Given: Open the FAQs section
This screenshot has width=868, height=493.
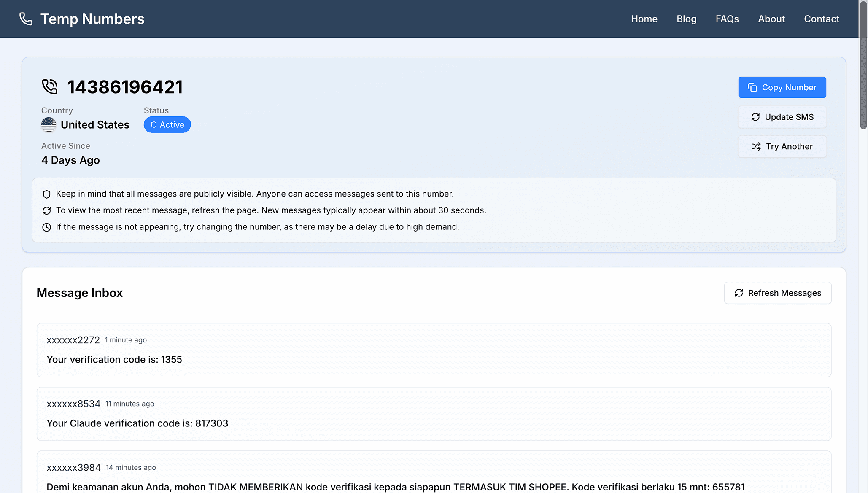Looking at the screenshot, I should click(727, 19).
